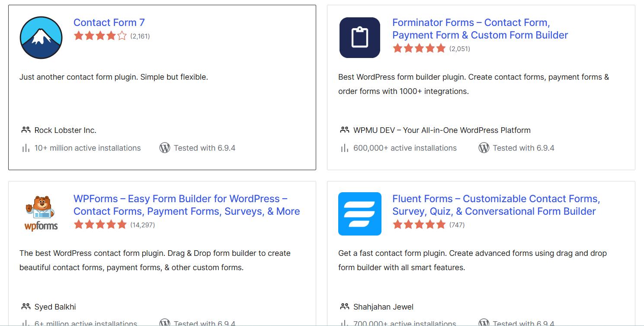Click the author people icon next to Rock Lobster
Screen dimensions: 644x326
pos(26,130)
